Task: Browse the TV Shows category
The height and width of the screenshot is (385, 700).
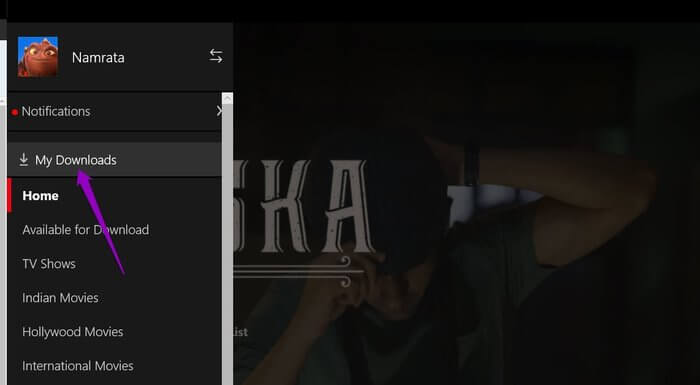Action: [49, 264]
